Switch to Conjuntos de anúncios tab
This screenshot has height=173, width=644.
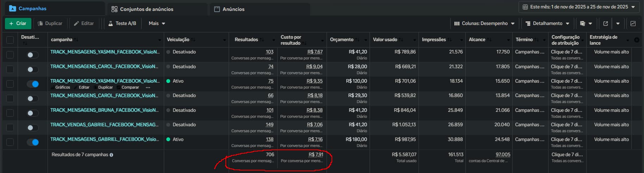tap(143, 9)
